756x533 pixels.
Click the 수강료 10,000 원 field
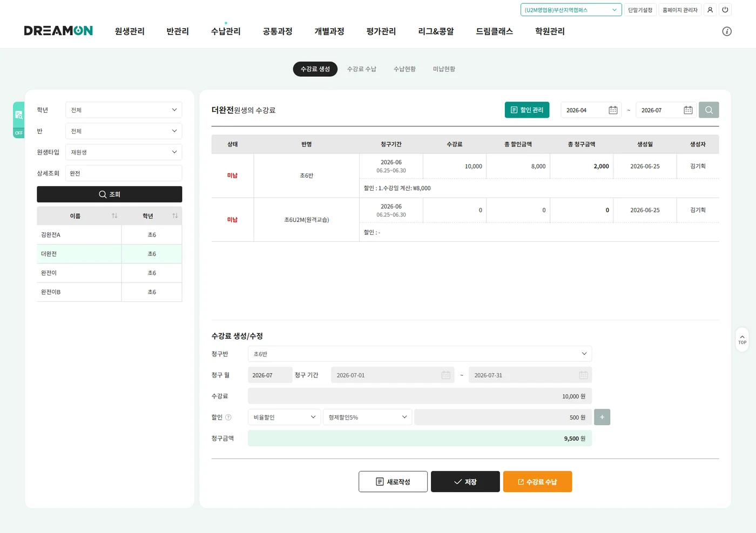(x=420, y=396)
